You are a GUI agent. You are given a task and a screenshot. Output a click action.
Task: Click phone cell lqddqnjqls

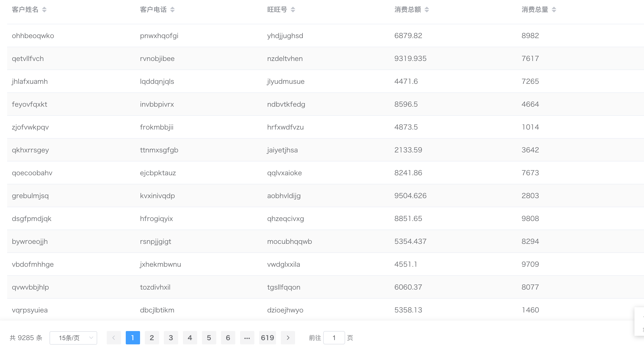(x=157, y=81)
